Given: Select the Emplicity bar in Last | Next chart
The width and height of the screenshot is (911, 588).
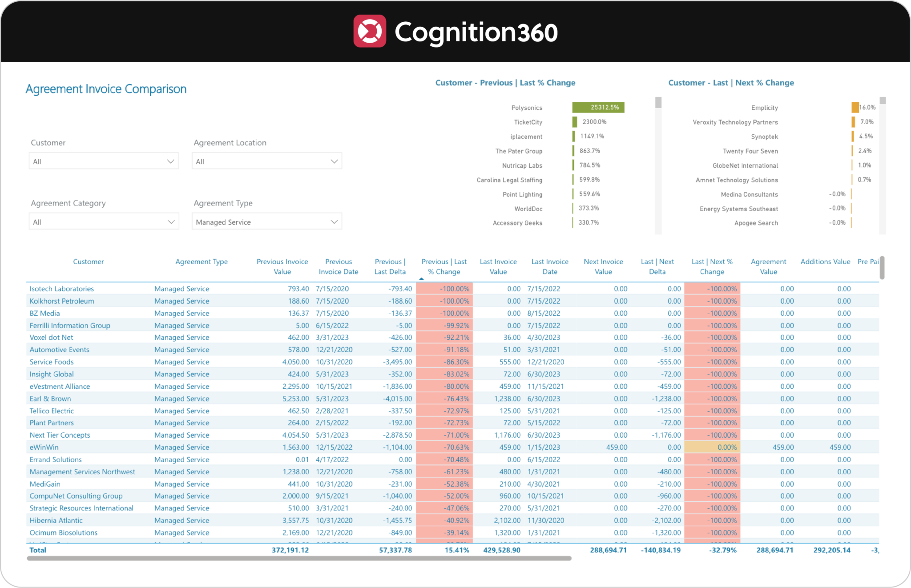Looking at the screenshot, I should 855,107.
